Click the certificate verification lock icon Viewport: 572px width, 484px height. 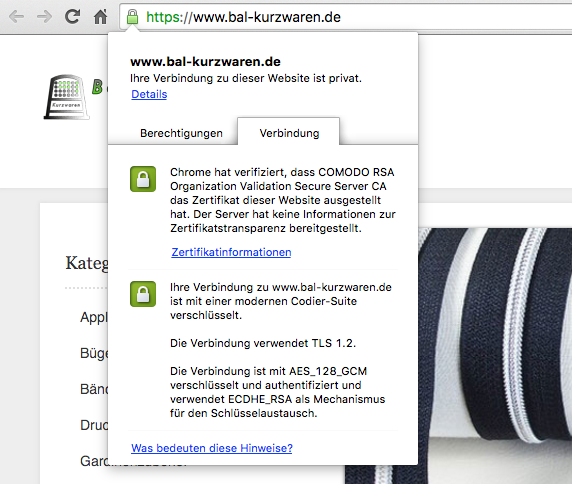tap(143, 179)
